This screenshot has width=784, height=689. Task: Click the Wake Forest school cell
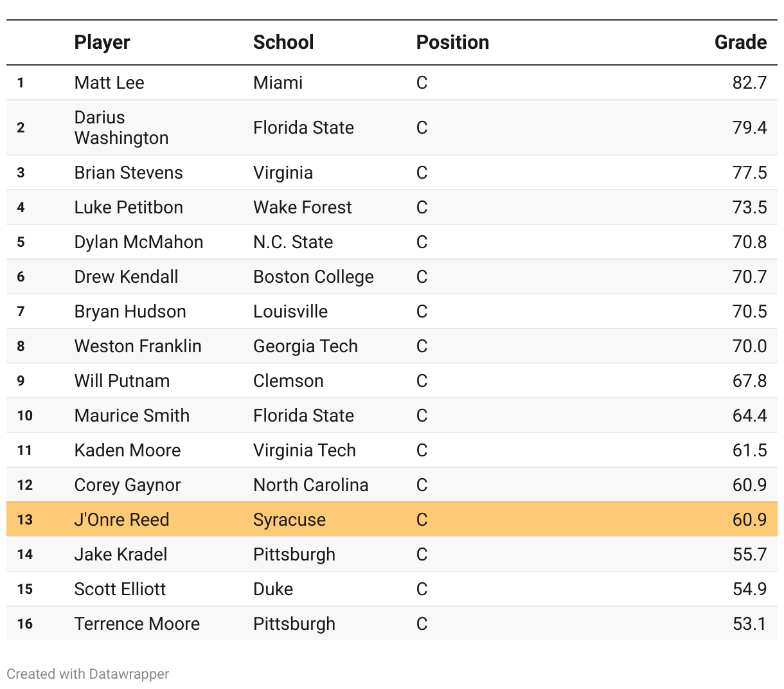pos(303,208)
